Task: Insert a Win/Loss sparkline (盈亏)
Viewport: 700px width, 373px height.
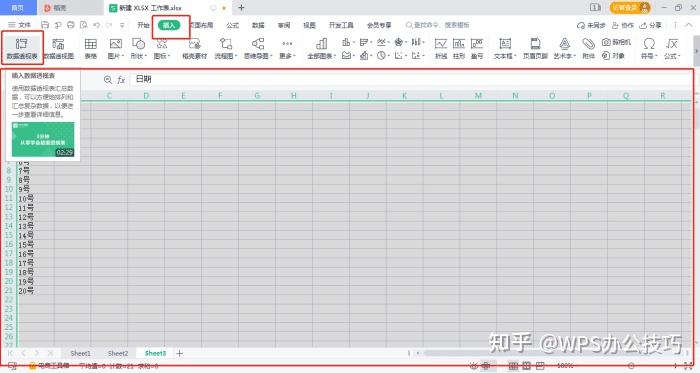Action: [477, 48]
